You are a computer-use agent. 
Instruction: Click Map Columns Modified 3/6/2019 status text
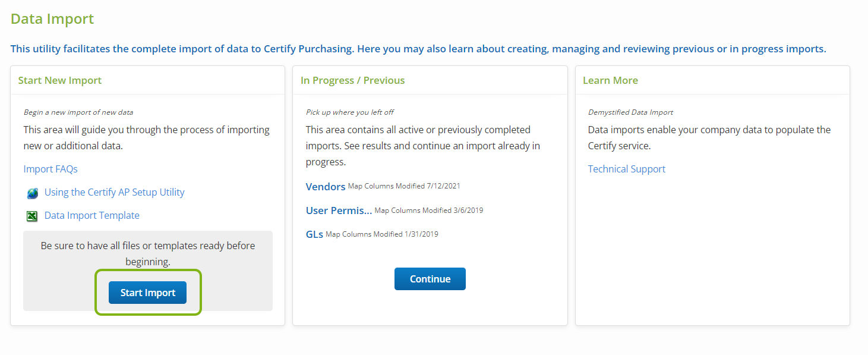[x=429, y=211]
